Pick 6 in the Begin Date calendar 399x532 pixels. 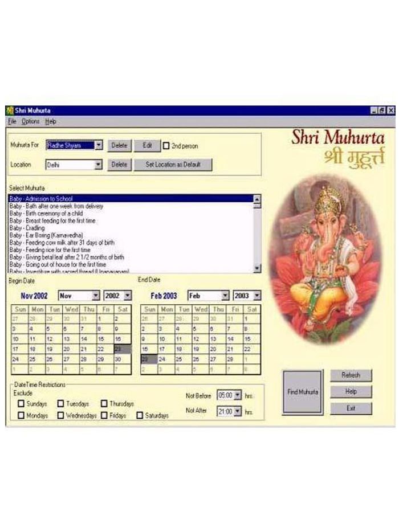point(71,329)
